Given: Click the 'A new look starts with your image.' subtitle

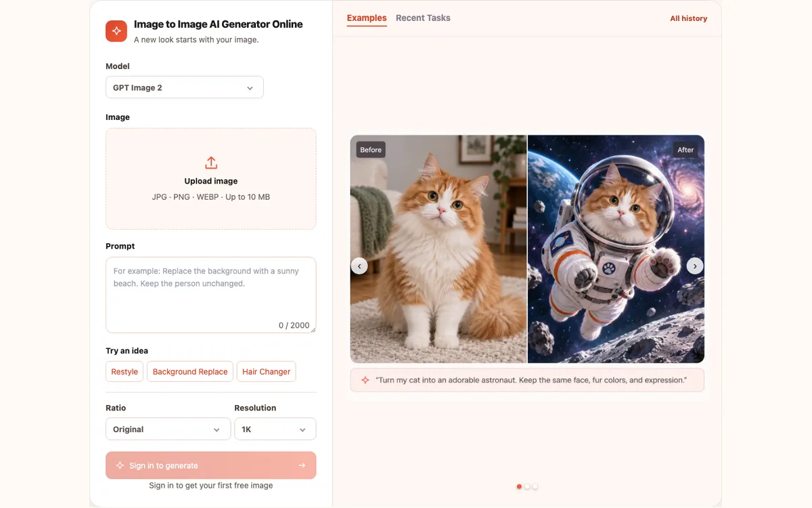Looking at the screenshot, I should (x=196, y=40).
